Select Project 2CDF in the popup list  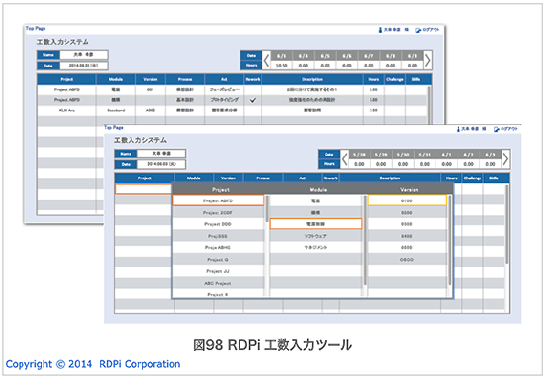(218, 213)
